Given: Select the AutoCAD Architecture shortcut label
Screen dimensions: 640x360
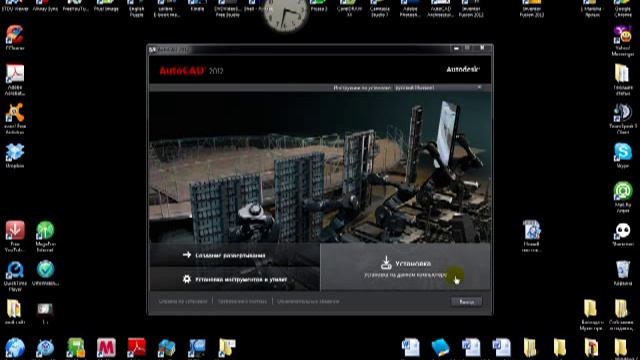Looking at the screenshot, I should click(440, 11).
